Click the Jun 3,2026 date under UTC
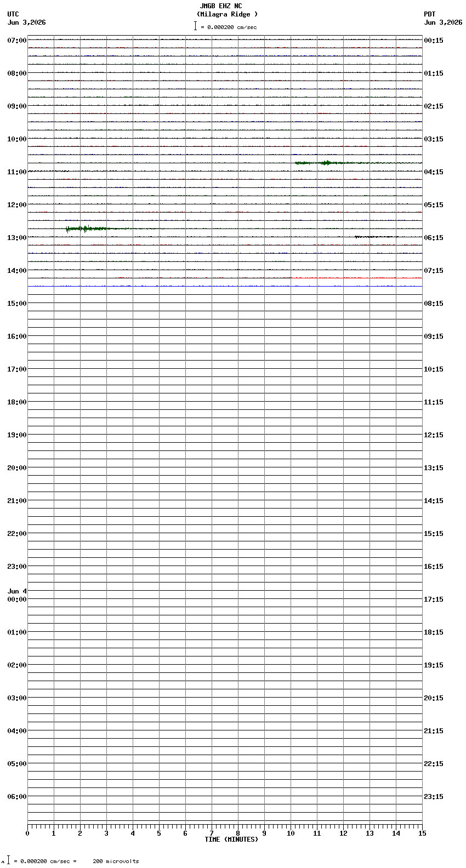466x868 pixels. 27,22
